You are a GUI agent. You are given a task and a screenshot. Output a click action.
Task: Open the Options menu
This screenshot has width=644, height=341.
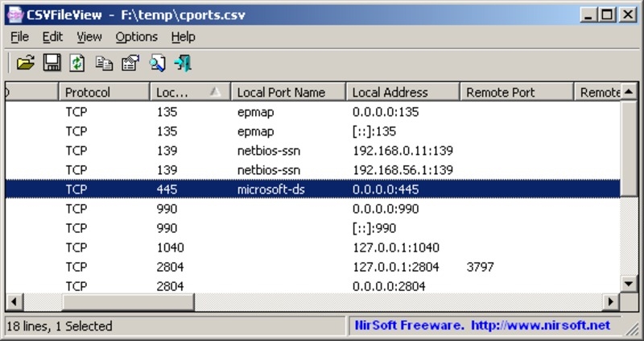(x=136, y=37)
